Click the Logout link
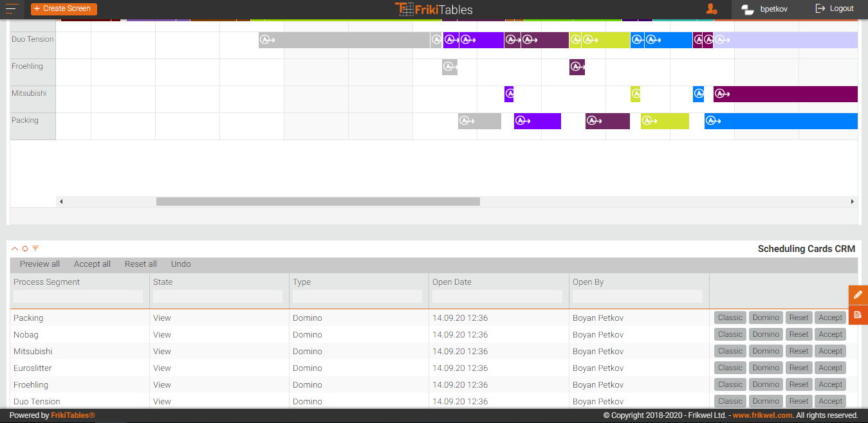The image size is (868, 423). (835, 9)
